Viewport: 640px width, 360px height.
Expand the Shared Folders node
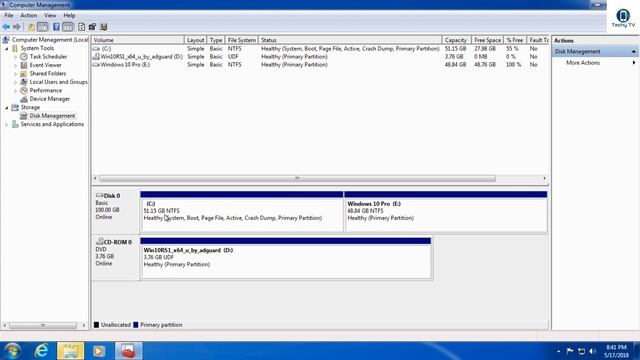[16, 74]
